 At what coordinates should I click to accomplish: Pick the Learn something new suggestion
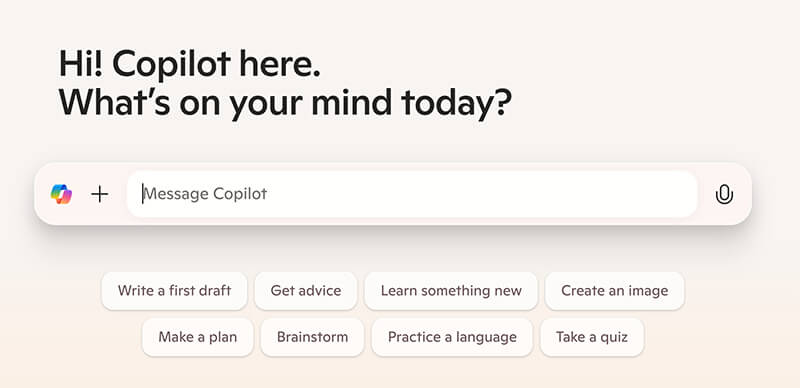451,291
